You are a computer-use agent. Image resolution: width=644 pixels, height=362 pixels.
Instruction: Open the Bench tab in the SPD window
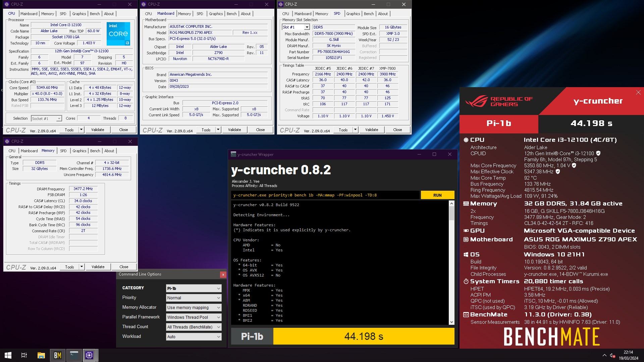[369, 14]
